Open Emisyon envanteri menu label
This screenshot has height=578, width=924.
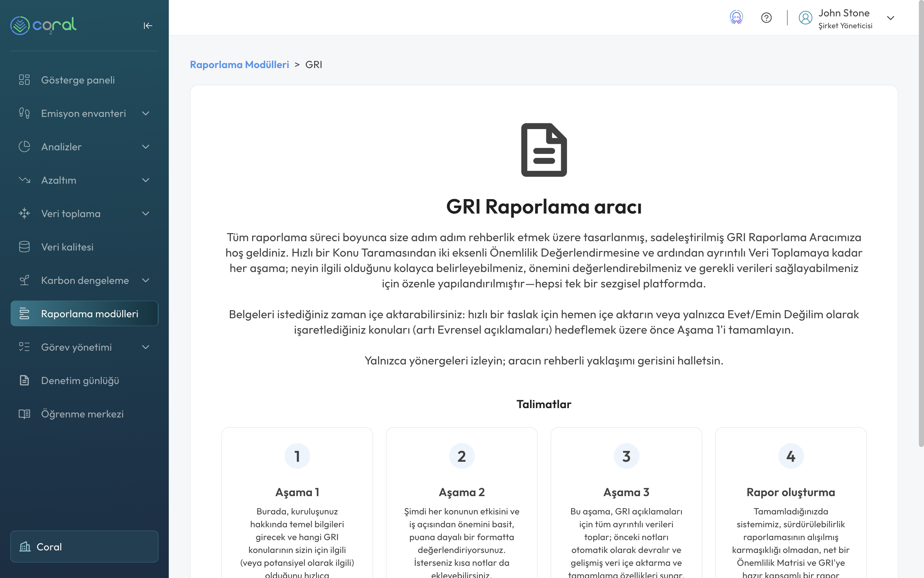click(83, 114)
